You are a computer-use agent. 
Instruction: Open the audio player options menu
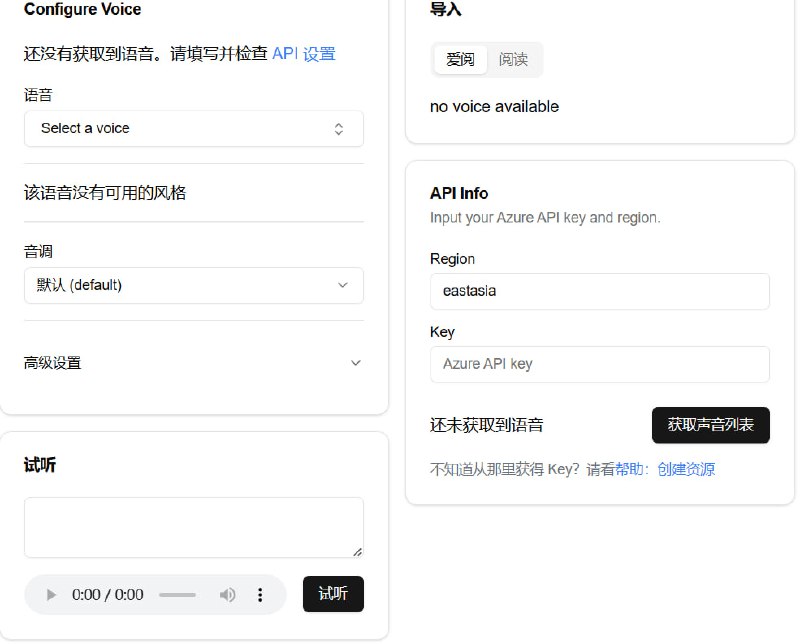point(259,594)
